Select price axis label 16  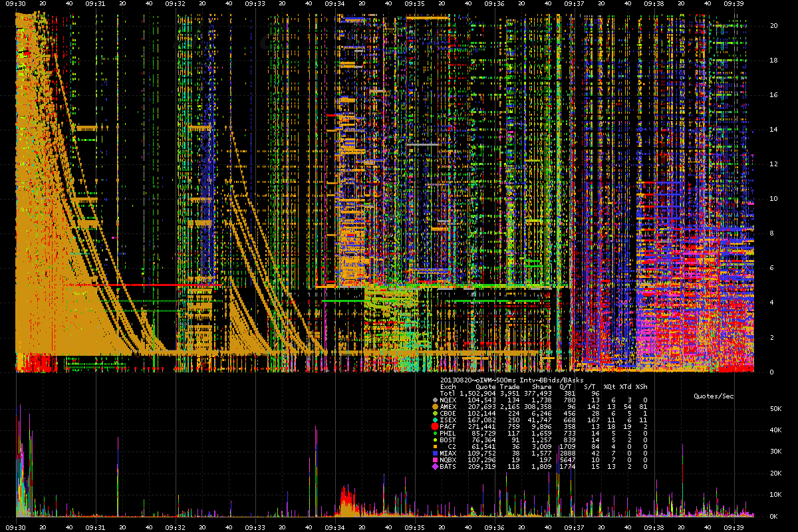[773, 94]
